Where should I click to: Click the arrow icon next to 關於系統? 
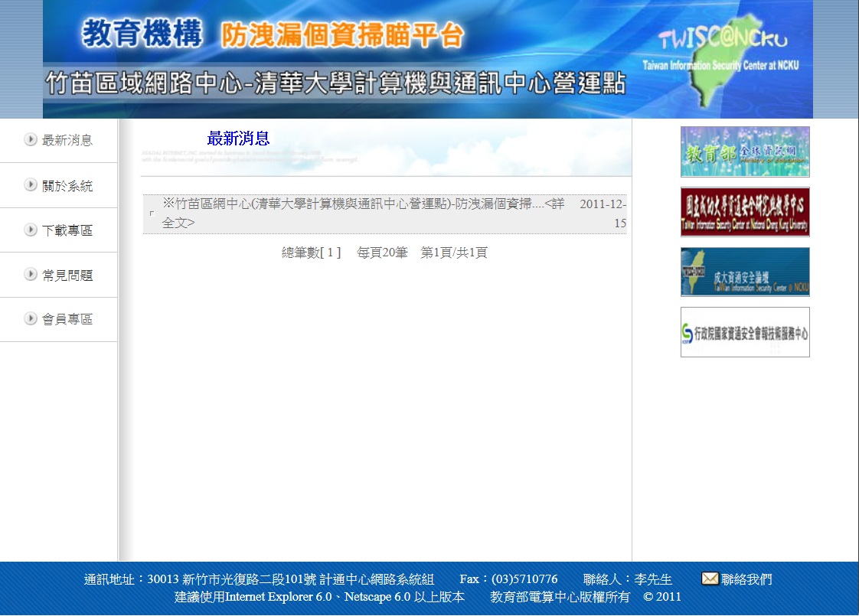(31, 184)
